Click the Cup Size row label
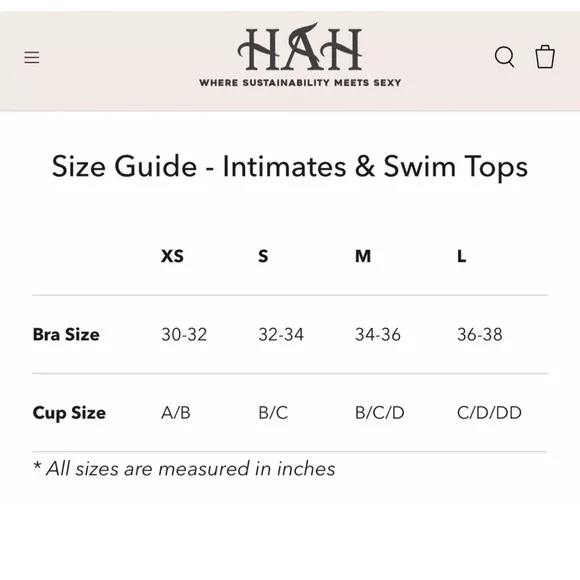Screen dimensions: 580x580 69,413
